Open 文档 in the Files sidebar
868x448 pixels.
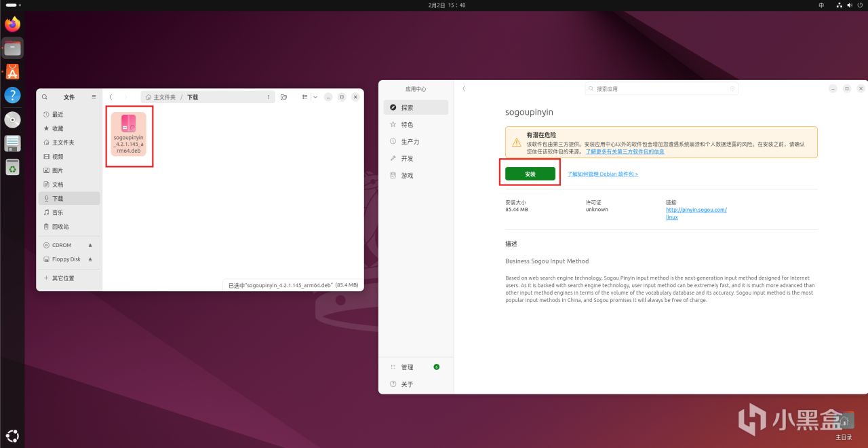coord(69,185)
